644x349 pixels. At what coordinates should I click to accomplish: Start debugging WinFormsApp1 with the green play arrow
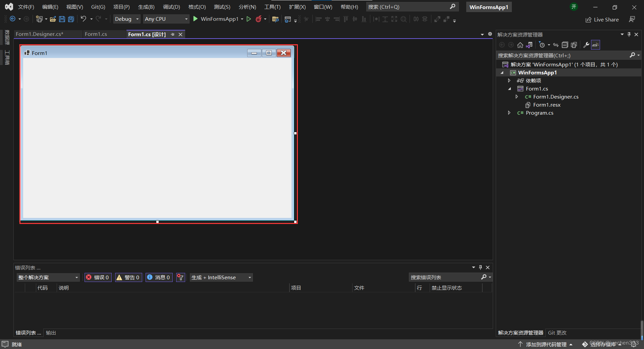[196, 19]
